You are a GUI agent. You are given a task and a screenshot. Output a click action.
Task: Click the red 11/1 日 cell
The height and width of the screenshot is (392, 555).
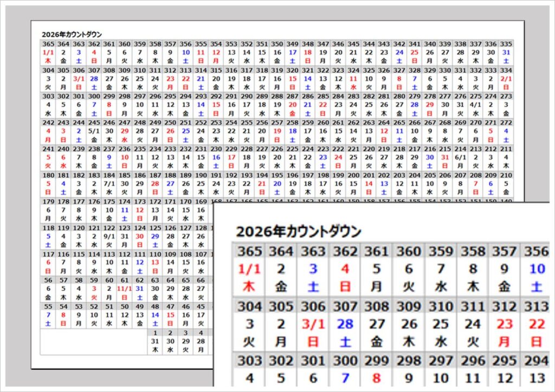click(x=124, y=289)
